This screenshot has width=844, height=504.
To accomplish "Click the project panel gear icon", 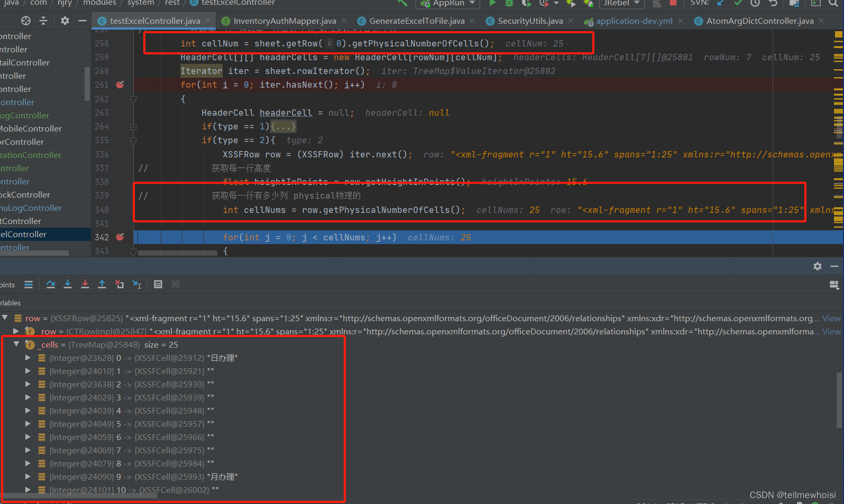I will (x=65, y=21).
